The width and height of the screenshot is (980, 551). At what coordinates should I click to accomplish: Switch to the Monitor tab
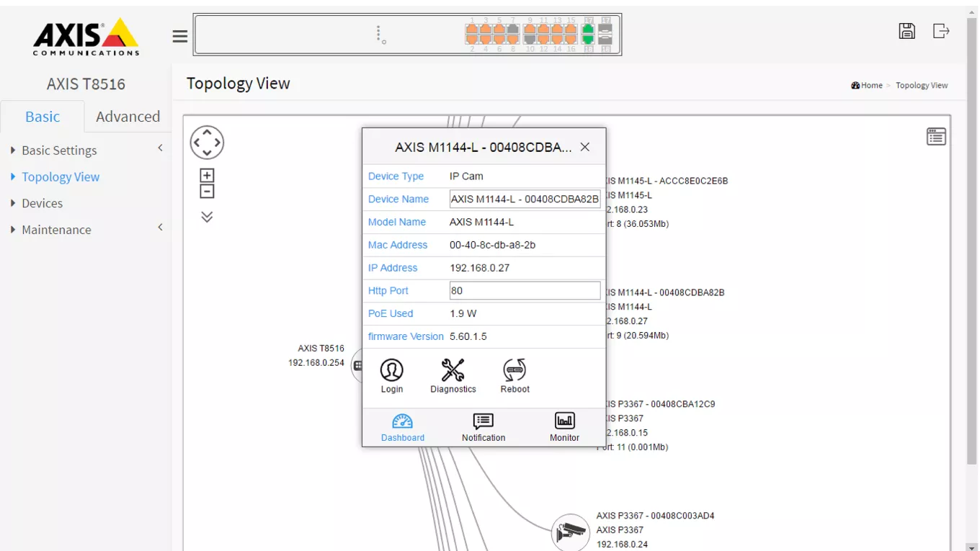pyautogui.click(x=564, y=427)
